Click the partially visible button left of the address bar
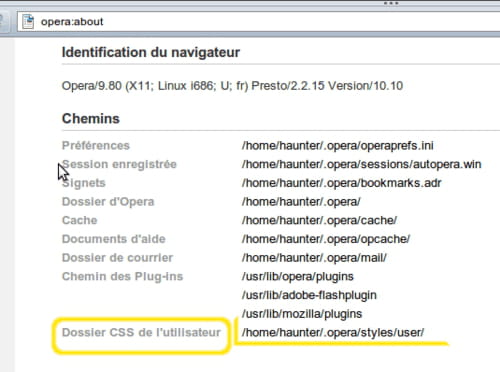This screenshot has width=500, height=372. coord(4,22)
